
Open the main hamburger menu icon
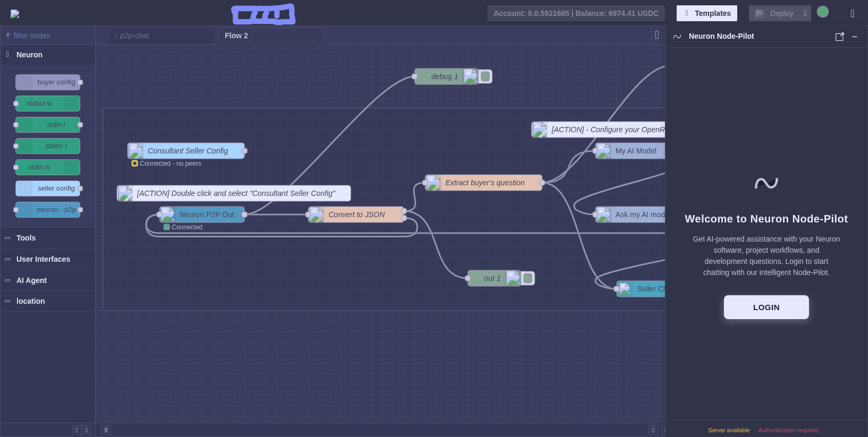click(x=852, y=13)
